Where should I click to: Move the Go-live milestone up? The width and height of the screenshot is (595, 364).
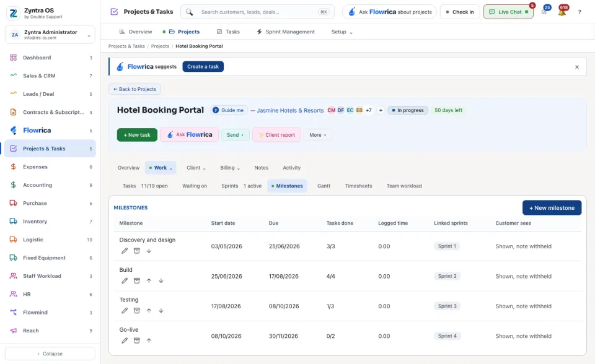click(x=149, y=340)
